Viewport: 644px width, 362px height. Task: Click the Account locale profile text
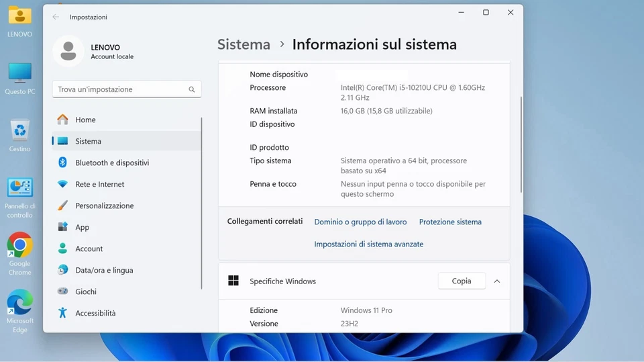coord(112,57)
